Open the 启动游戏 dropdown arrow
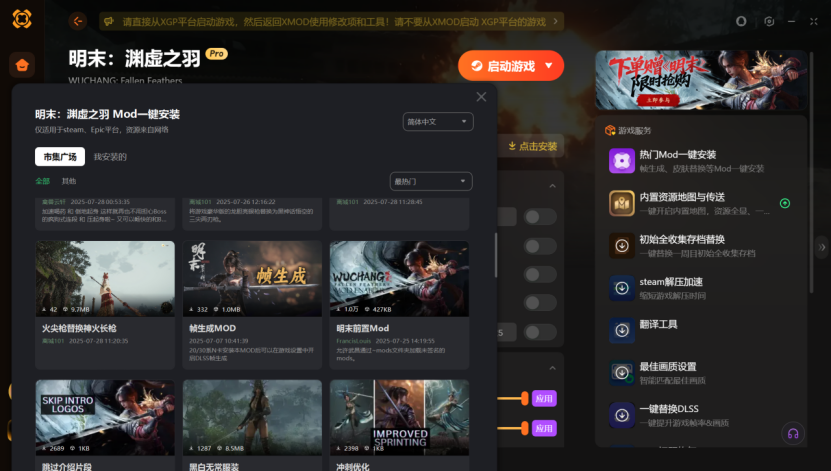The image size is (831, 471). click(x=549, y=66)
